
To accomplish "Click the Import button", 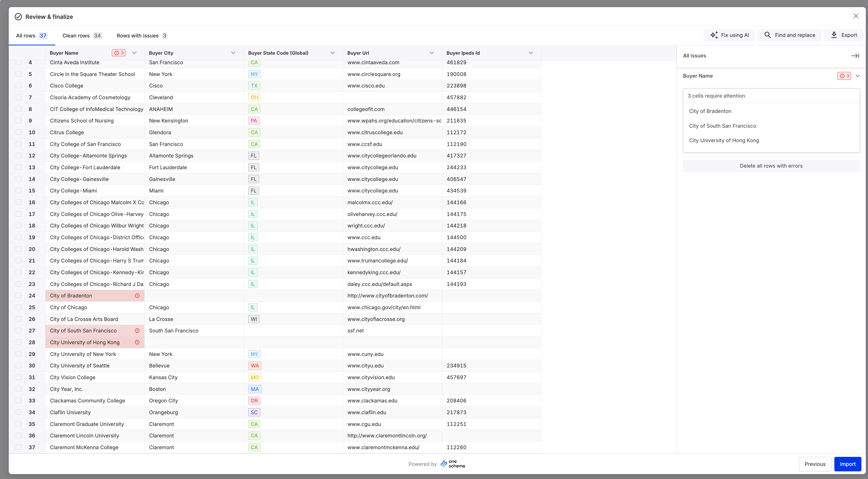I will (x=847, y=464).
